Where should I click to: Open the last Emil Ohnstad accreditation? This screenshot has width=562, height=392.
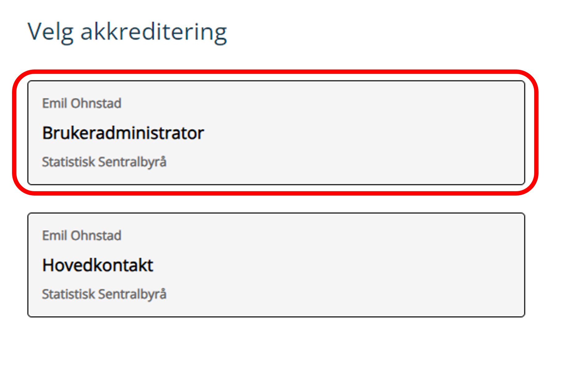[x=276, y=265]
